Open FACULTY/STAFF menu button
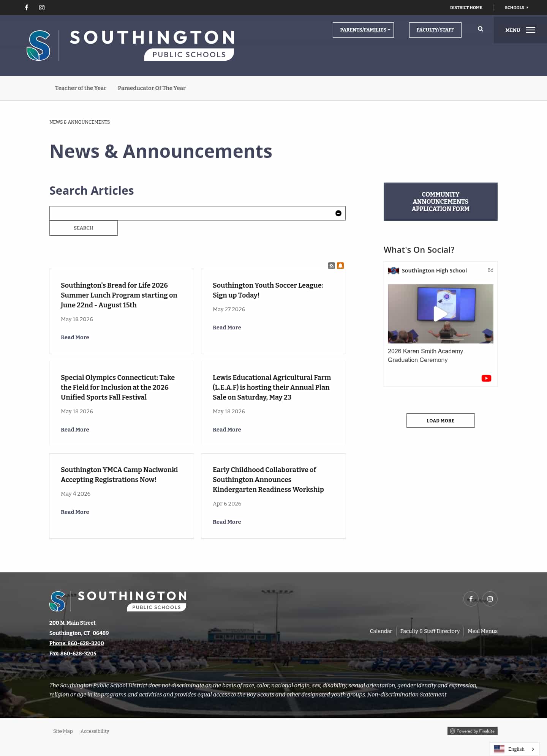547x756 pixels. pos(435,30)
